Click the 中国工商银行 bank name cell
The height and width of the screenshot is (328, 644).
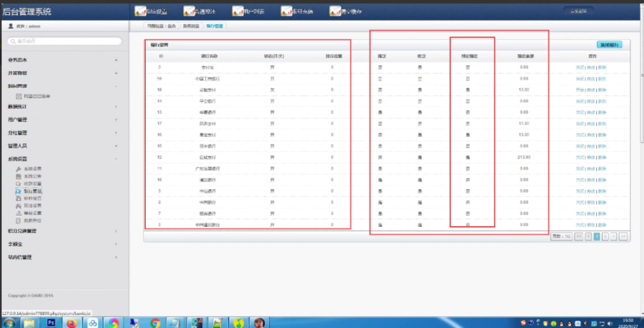pos(206,79)
